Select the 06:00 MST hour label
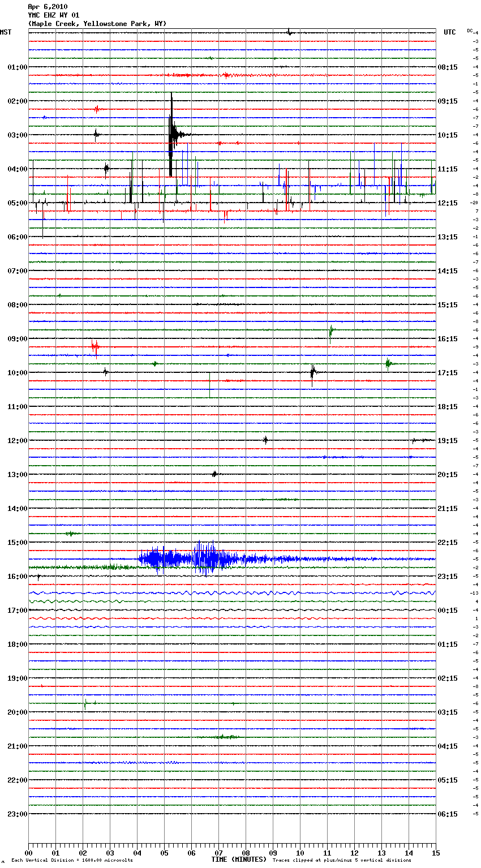 tap(18, 237)
